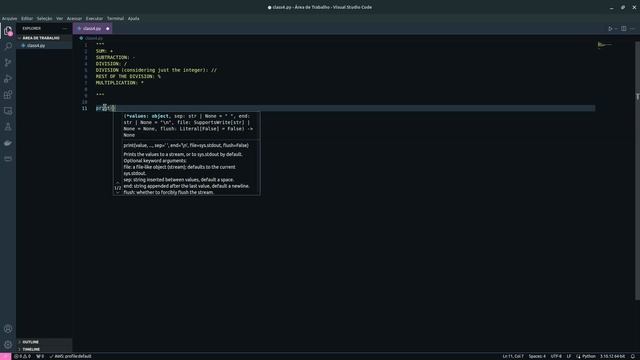Open the Executar menu
640x360 pixels.
click(94, 18)
